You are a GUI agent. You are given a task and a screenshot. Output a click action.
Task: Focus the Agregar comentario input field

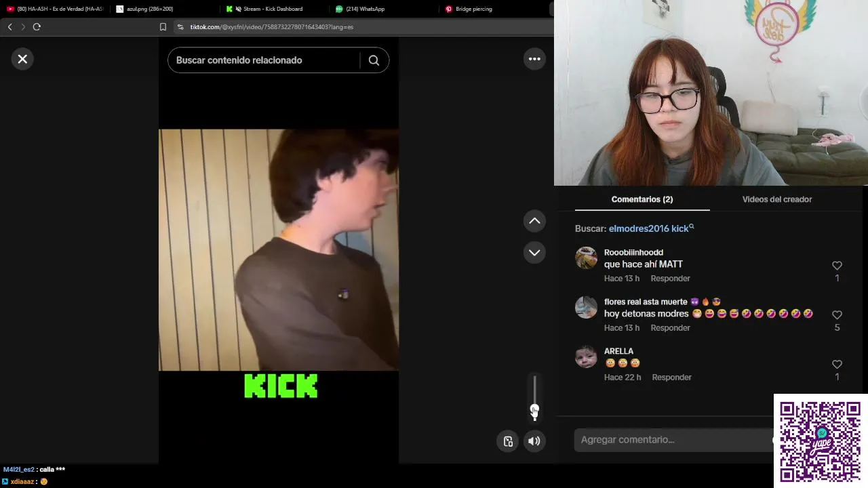[673, 440]
